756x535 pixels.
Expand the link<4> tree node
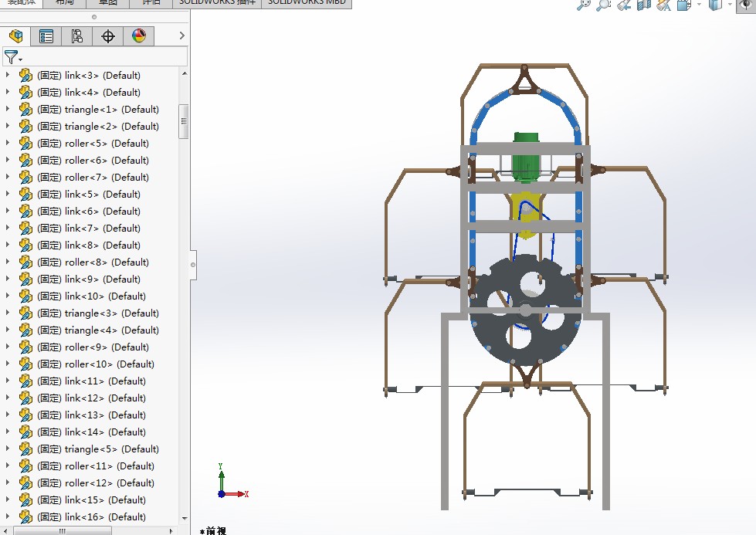click(8, 92)
